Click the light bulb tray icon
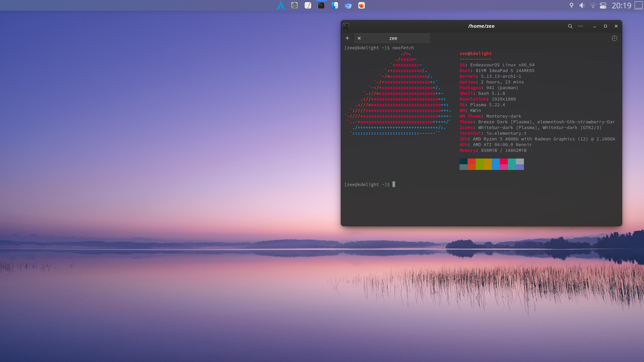 572,5
